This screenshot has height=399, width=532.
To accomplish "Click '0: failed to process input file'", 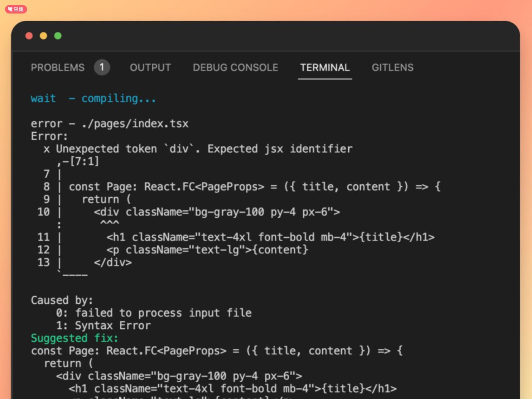I will [x=154, y=313].
